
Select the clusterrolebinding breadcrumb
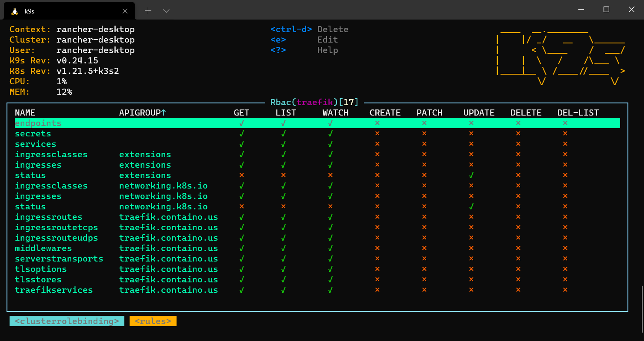coord(67,321)
